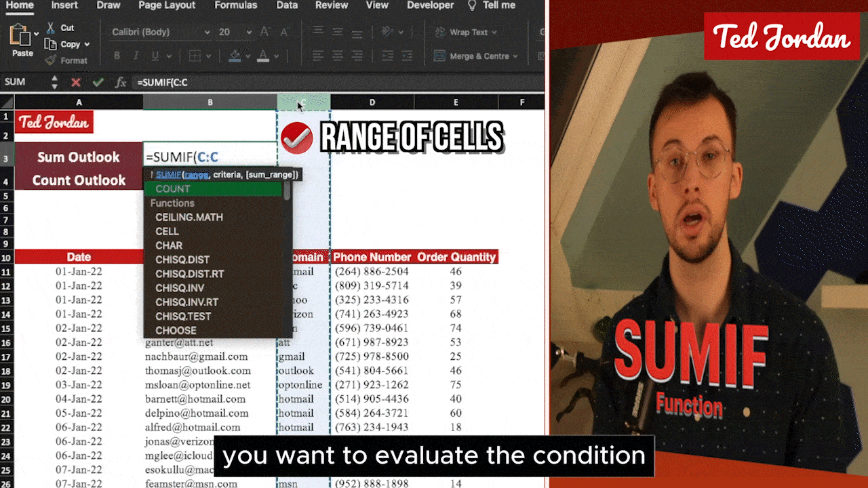The image size is (868, 488).
Task: Click the Merge & Centre icon
Action: click(x=439, y=56)
